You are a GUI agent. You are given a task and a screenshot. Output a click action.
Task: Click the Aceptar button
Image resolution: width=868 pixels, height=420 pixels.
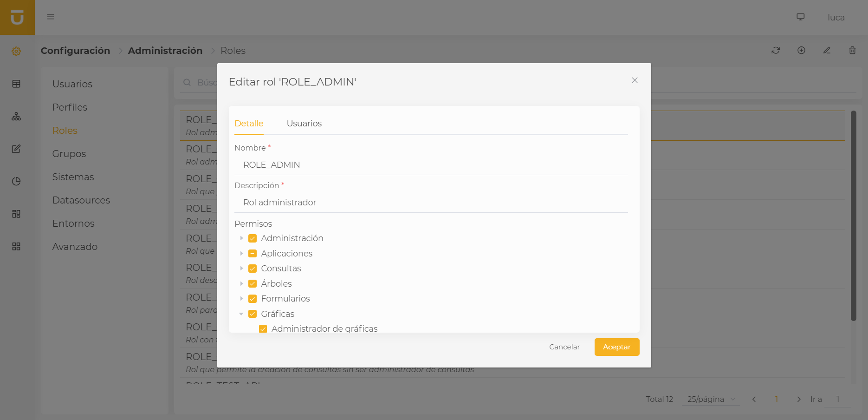click(x=617, y=347)
